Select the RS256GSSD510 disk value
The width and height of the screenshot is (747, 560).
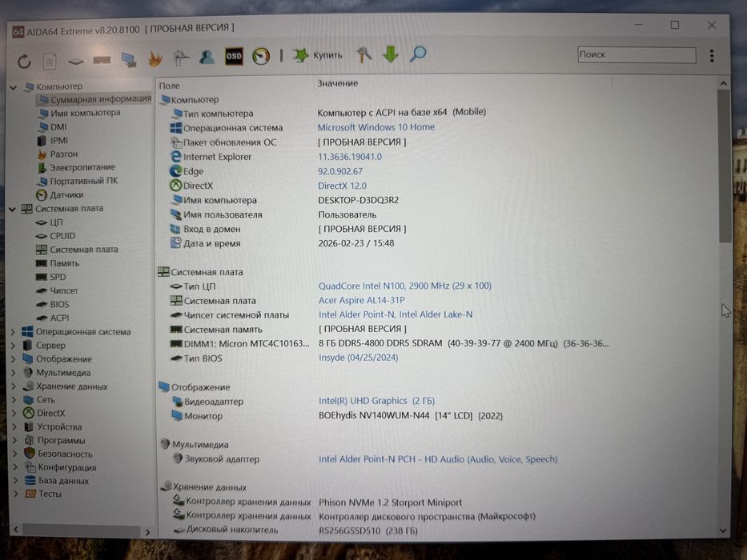pos(367,530)
